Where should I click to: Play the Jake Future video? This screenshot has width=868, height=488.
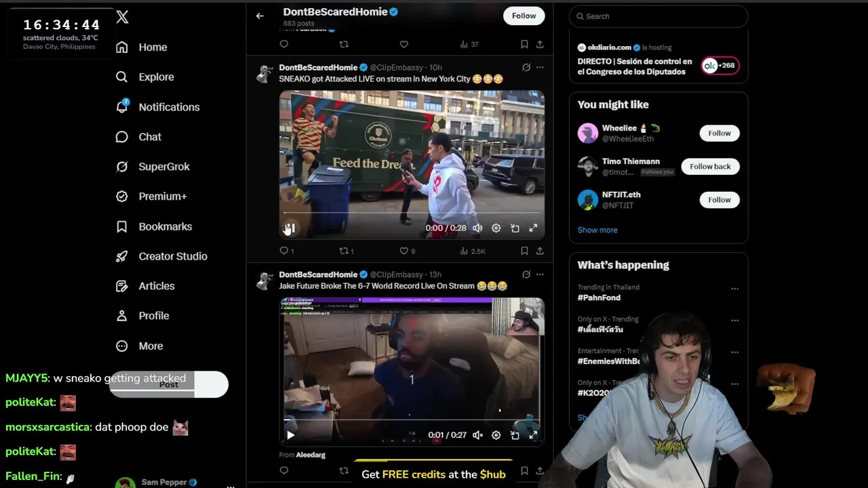[x=290, y=435]
